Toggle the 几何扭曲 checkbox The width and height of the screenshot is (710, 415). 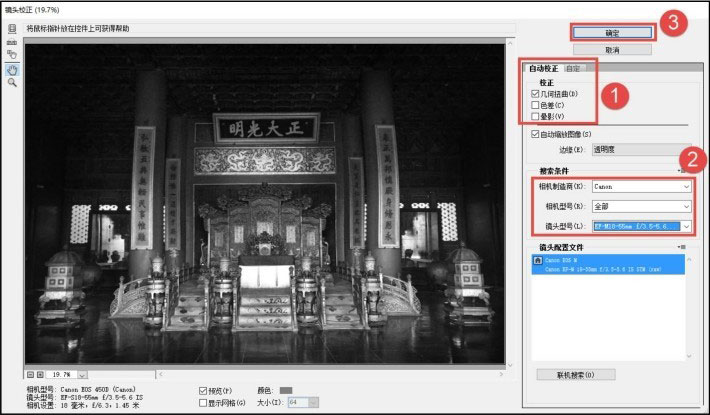[536, 93]
